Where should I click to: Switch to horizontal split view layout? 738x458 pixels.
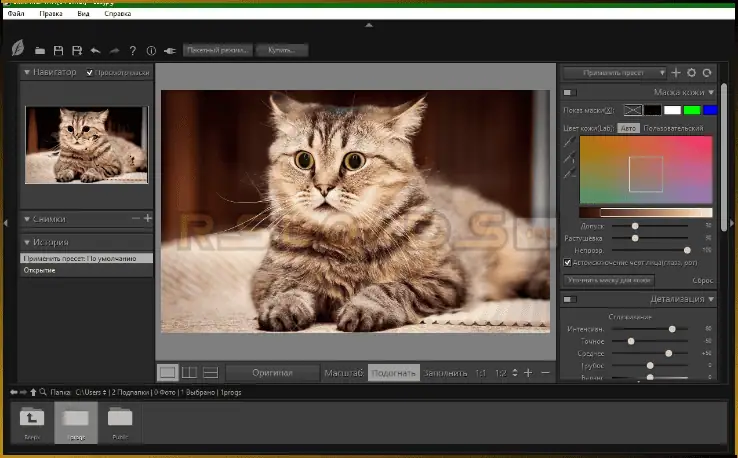(210, 373)
